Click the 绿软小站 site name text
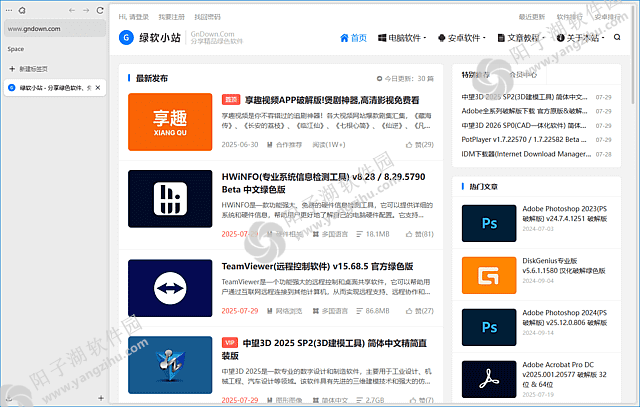This screenshot has height=407, width=640. click(160, 38)
